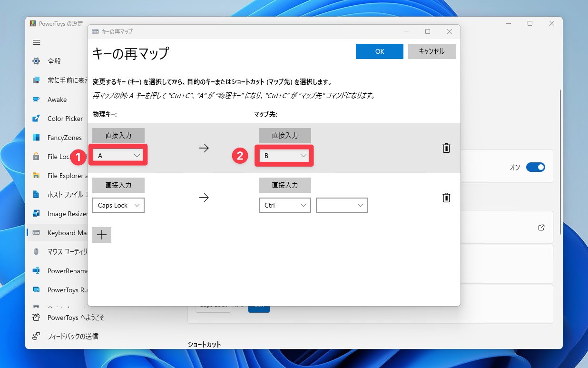This screenshot has width=588, height=368.
Task: Open the physical key dropdown showing A
Action: (118, 155)
